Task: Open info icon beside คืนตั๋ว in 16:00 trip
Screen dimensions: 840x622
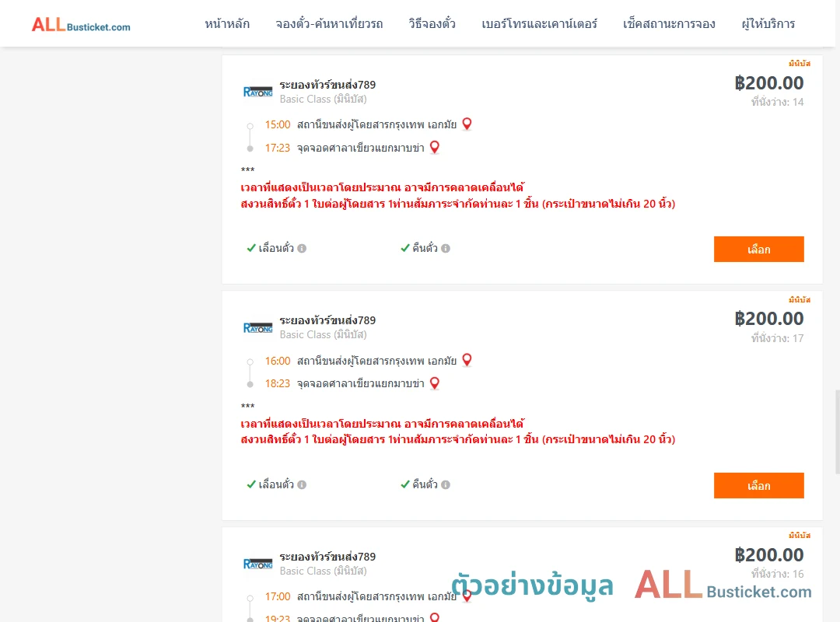Action: click(x=446, y=484)
